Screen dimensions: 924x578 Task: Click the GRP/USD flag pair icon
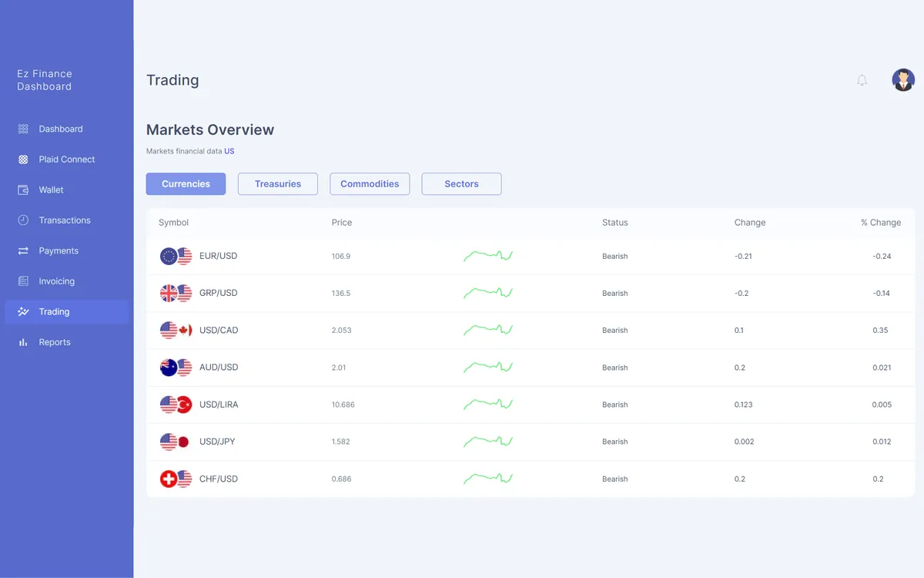click(x=176, y=293)
